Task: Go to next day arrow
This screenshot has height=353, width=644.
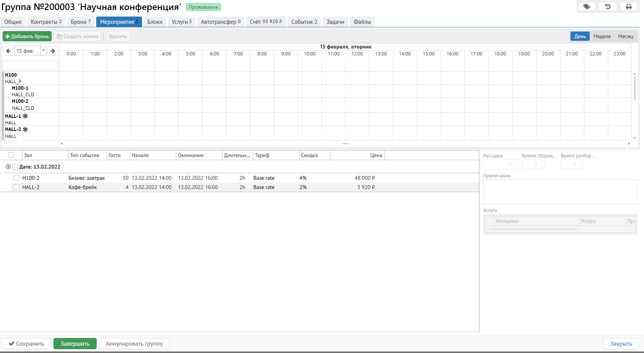Action: [x=53, y=51]
